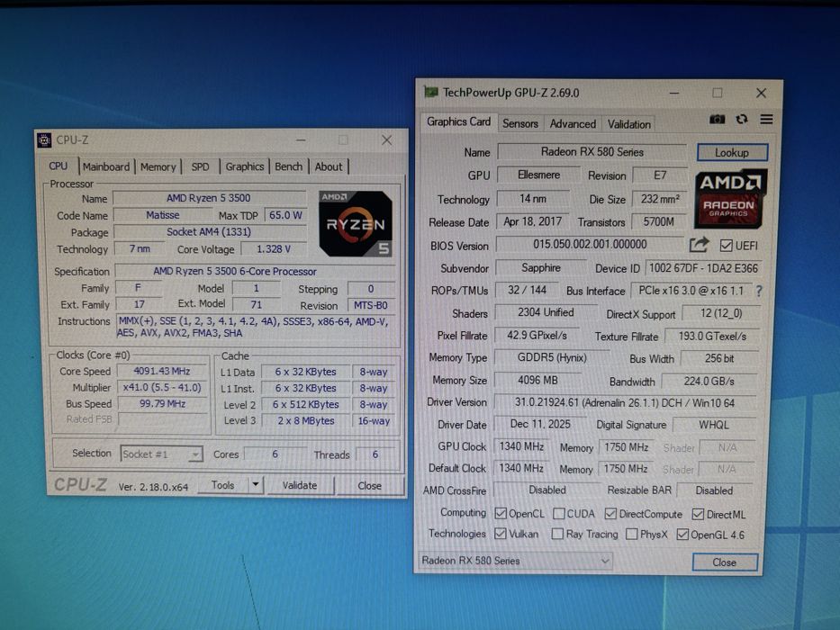The image size is (840, 630).
Task: Click the AMD Radeon Graphics logo
Action: [731, 198]
